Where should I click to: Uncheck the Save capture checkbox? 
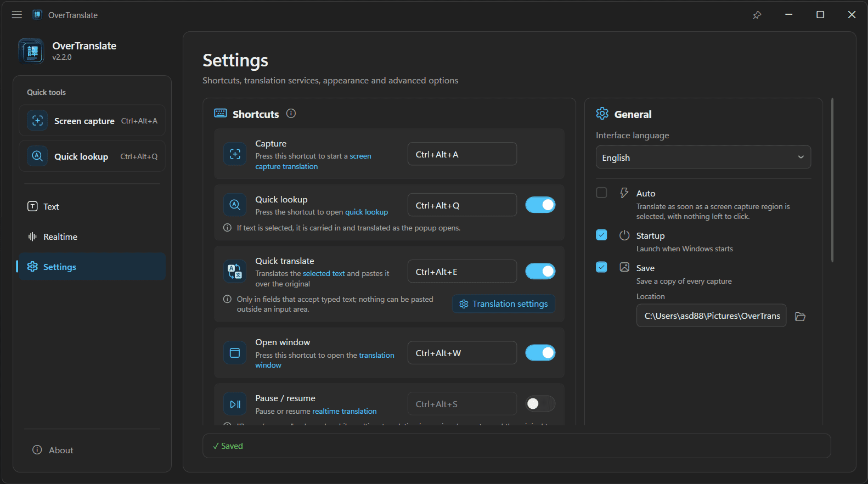coord(601,267)
